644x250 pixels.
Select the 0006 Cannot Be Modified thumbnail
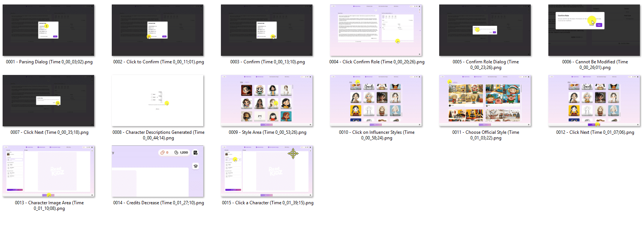point(594,30)
